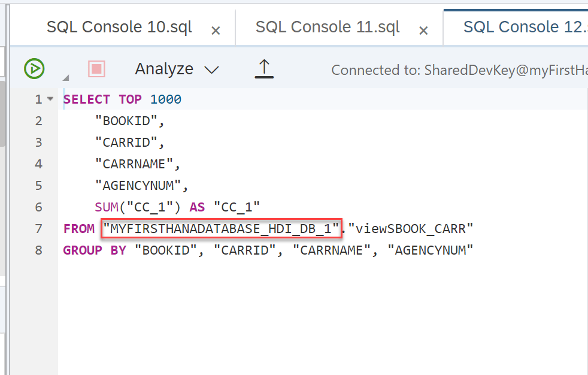Click line number 8 in the gutter
This screenshot has width=588, height=375.
(39, 250)
